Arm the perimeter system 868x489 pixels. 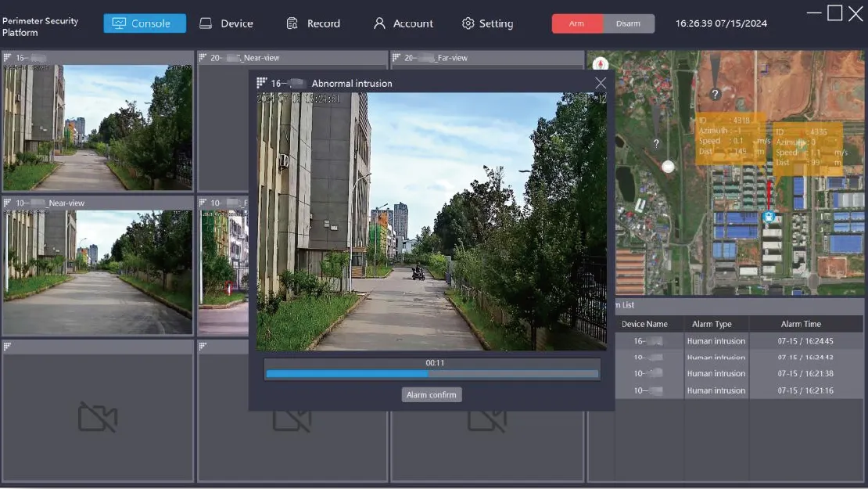tap(577, 23)
